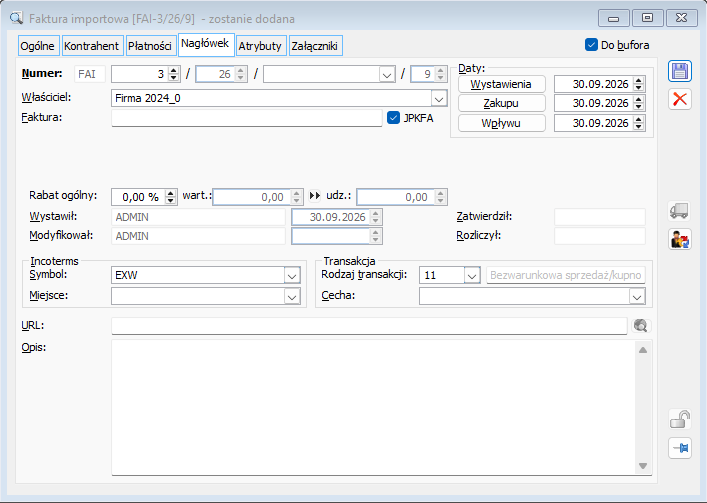Viewport: 707px width, 503px height.
Task: Adjust the Rabat ogólny percent stepper
Action: point(170,197)
